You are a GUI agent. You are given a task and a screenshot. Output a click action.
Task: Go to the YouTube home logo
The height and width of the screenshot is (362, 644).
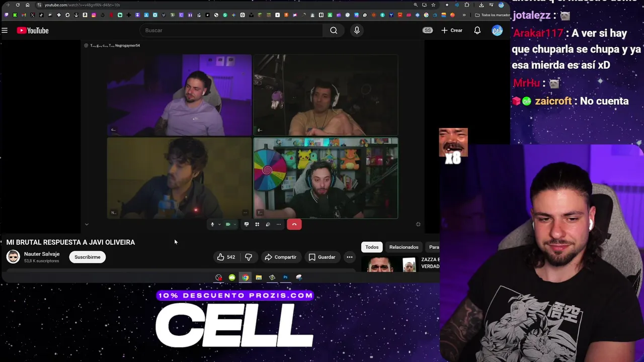pyautogui.click(x=33, y=31)
